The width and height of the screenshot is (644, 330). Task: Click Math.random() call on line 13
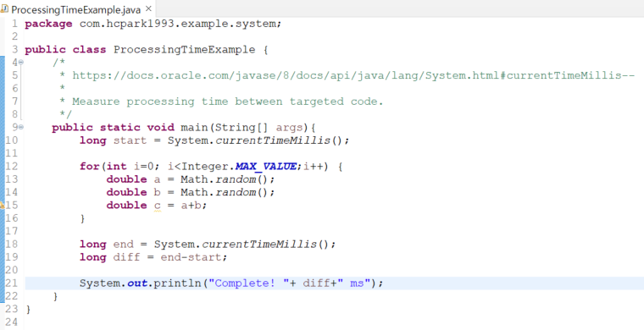[x=225, y=179]
